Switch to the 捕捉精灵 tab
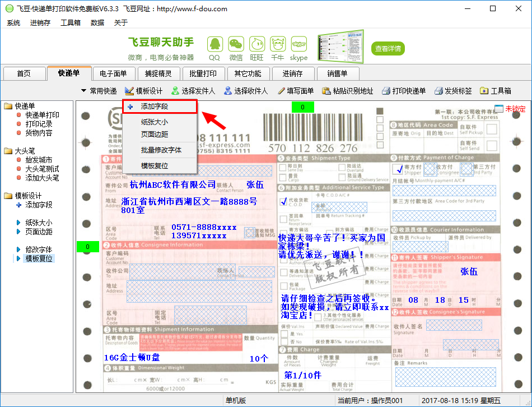Screen dimensions: 532x407 pyautogui.click(x=158, y=73)
